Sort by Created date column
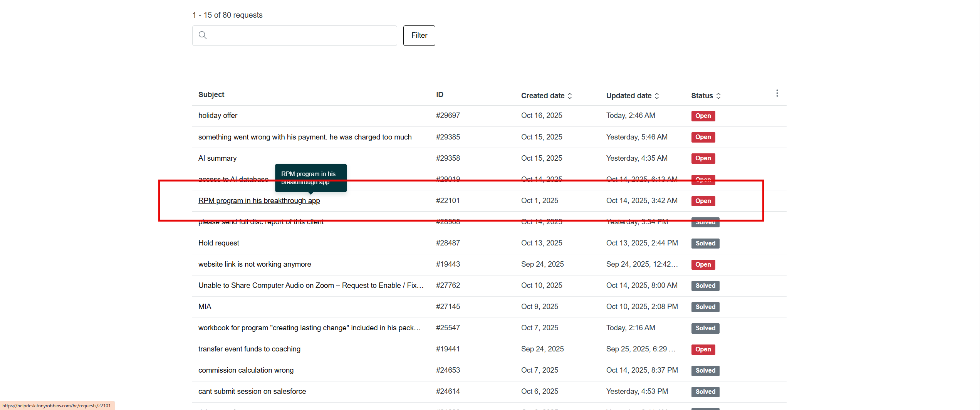 (x=546, y=96)
